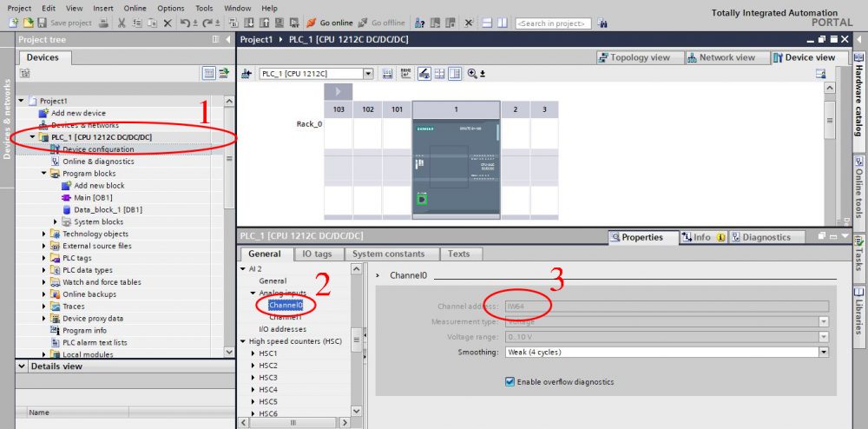Click the Delete X icon beside Paste
Image resolution: width=868 pixels, height=429 pixels.
pyautogui.click(x=168, y=23)
